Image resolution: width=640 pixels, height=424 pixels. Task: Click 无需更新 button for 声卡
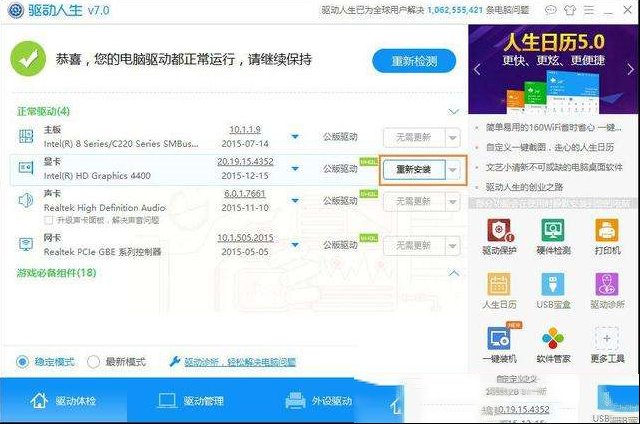(x=414, y=202)
